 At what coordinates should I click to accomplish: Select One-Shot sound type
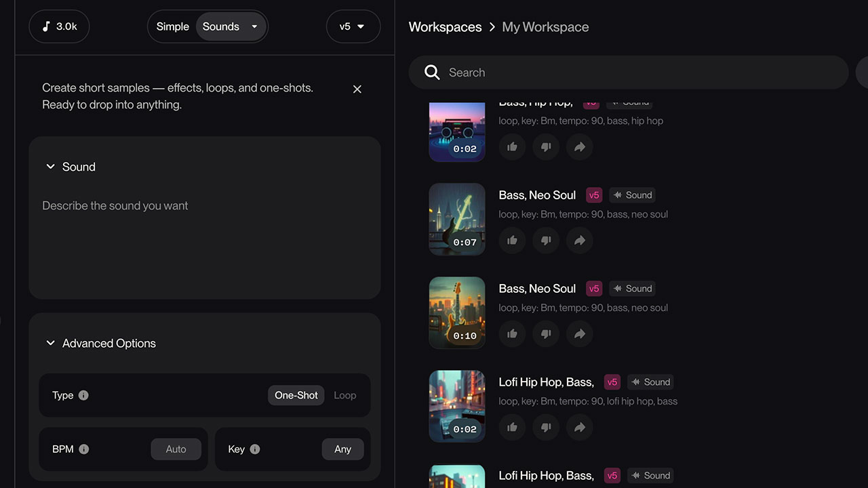(x=296, y=395)
